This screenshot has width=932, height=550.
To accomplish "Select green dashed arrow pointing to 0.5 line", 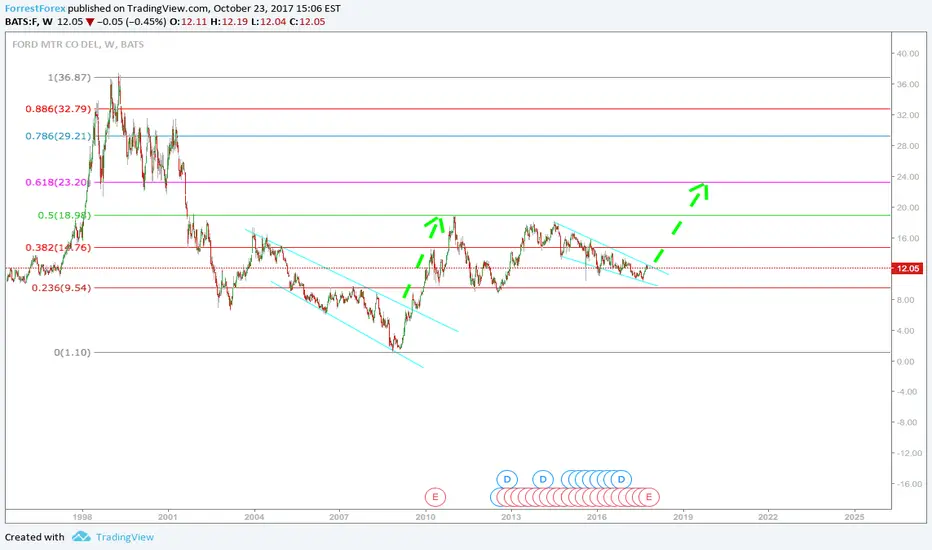I will (x=423, y=257).
